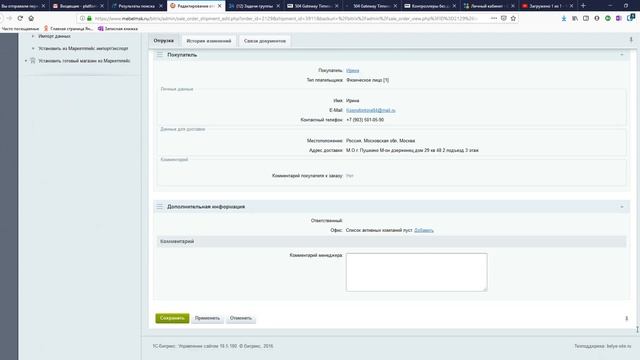Open the buyer name link Ирина
Screen dimensions: 640x360
pos(353,71)
